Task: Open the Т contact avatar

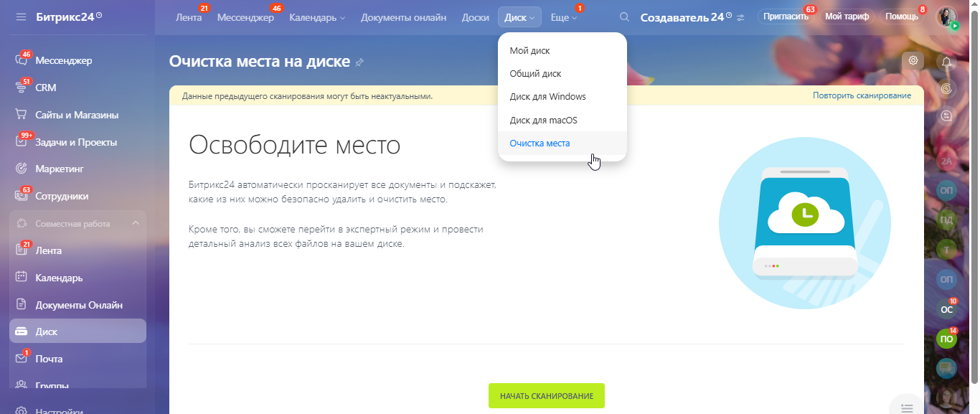Action: (x=947, y=249)
